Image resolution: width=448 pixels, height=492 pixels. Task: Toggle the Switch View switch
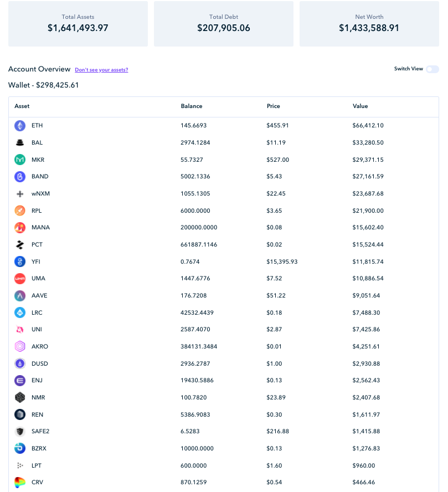pos(432,69)
